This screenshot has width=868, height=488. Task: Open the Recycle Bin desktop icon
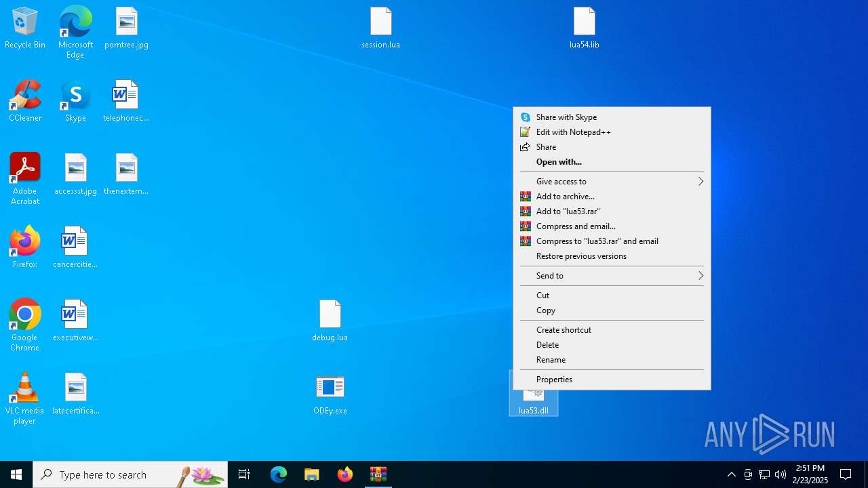point(25,28)
